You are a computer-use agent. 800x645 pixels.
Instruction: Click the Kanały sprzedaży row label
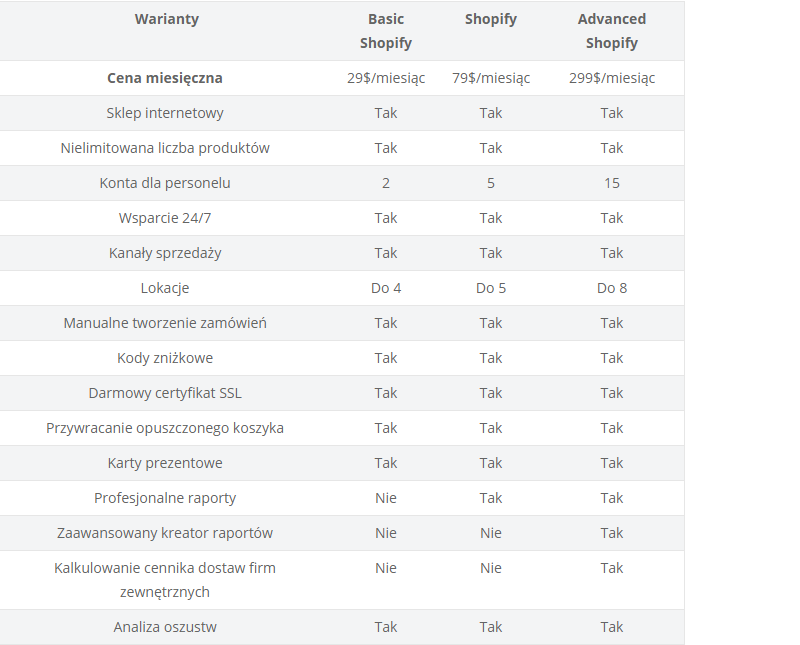(x=165, y=253)
